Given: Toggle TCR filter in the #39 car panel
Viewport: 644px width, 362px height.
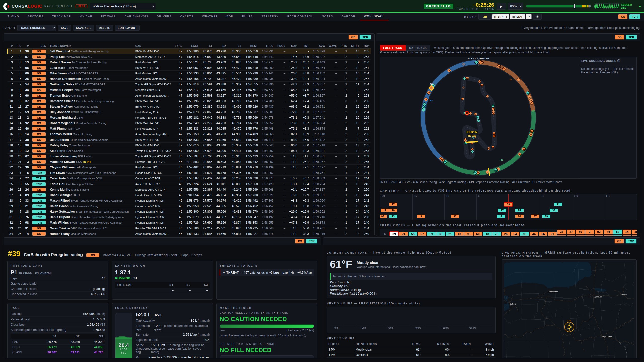Looking at the screenshot, I should (312, 241).
